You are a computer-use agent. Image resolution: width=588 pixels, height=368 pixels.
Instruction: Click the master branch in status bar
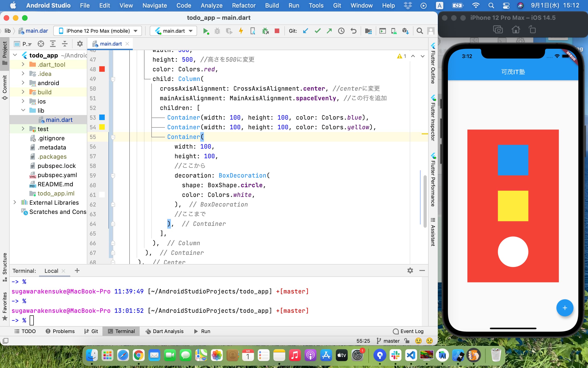[x=388, y=341]
